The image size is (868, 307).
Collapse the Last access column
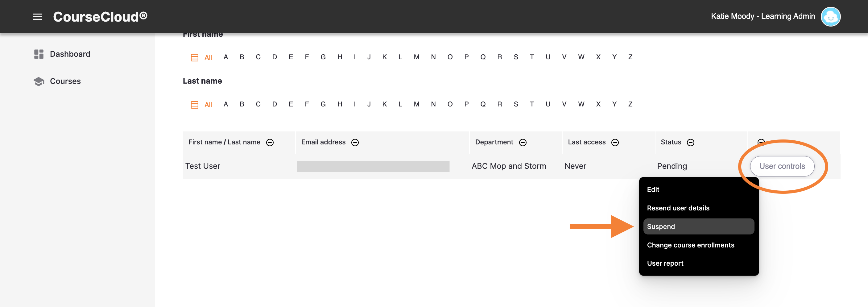pos(615,143)
